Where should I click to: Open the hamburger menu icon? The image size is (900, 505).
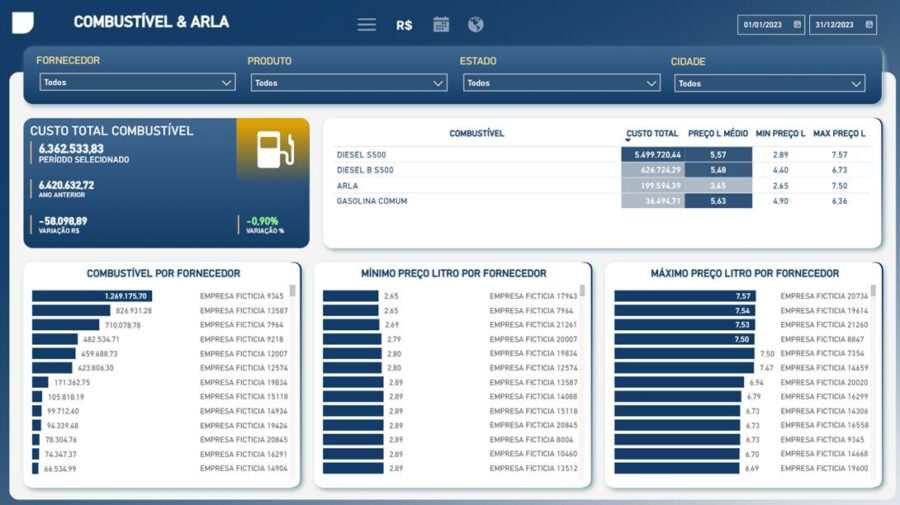(366, 25)
